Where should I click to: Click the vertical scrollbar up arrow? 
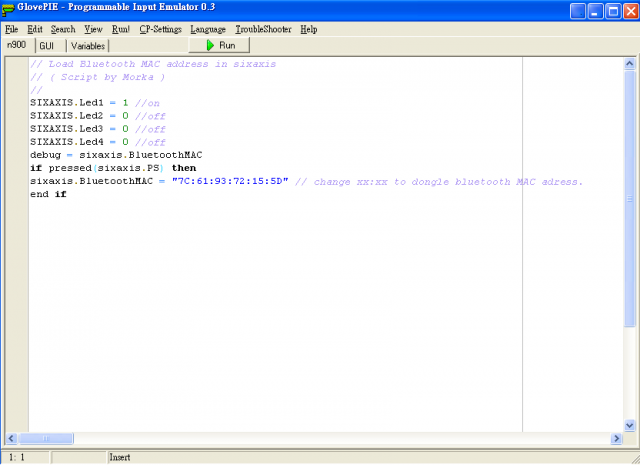pos(629,64)
